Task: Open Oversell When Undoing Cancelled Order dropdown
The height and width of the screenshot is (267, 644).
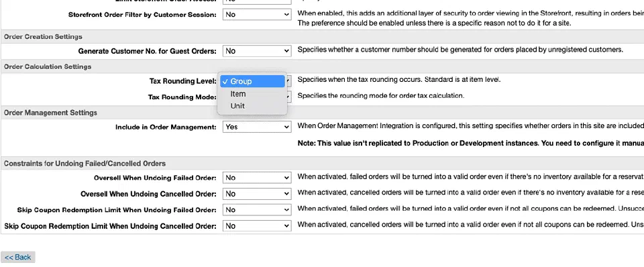Action: pos(257,193)
